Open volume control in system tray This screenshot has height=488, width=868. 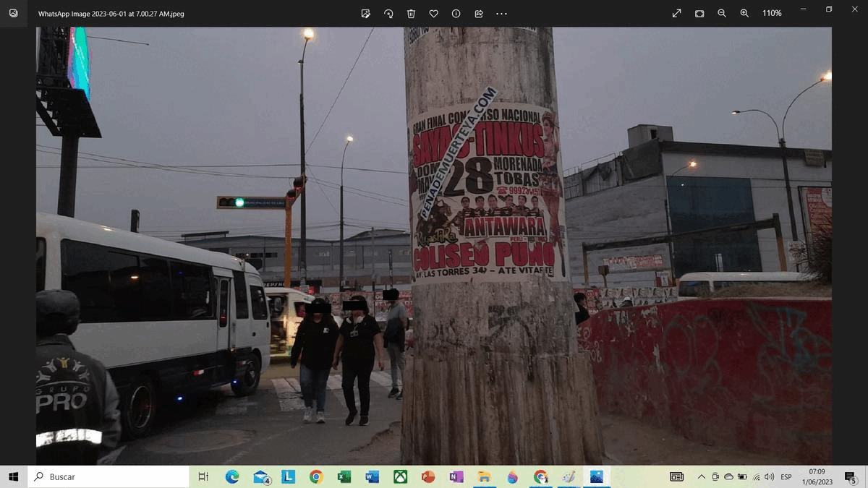(770, 477)
